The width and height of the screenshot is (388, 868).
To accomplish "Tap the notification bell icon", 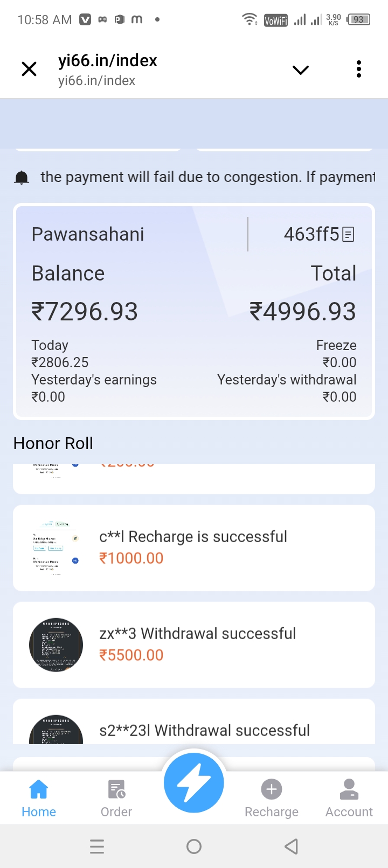I will [22, 177].
